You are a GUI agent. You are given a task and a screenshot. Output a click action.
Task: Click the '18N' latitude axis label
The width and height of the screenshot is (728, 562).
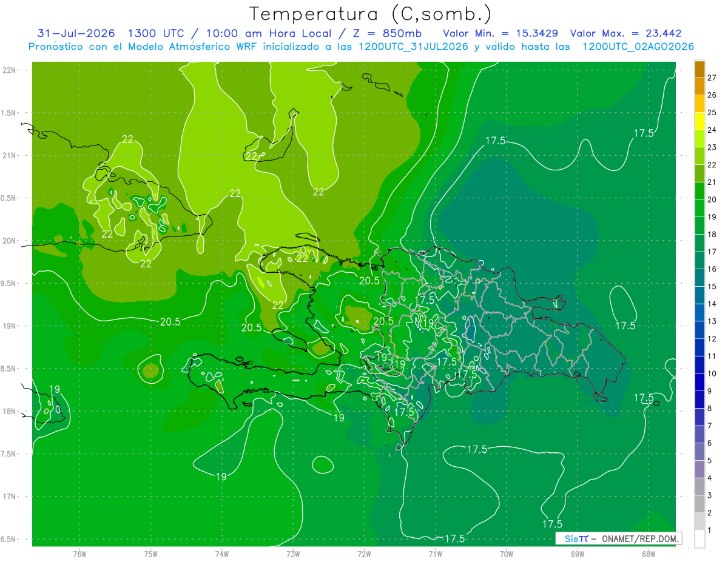point(10,411)
